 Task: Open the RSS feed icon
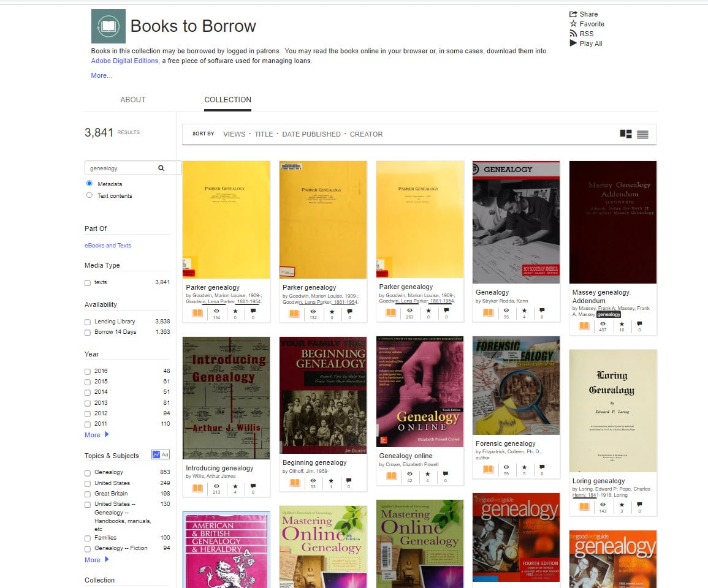click(x=573, y=34)
